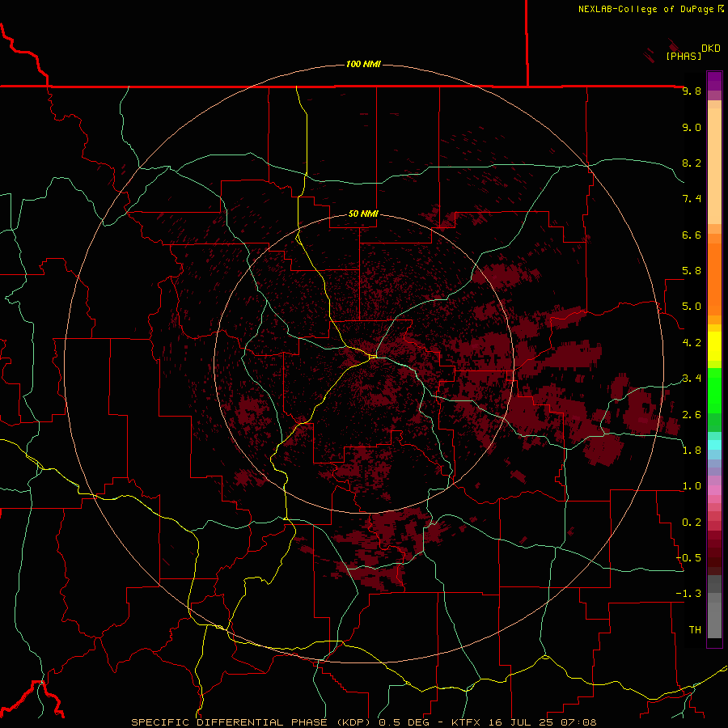The width and height of the screenshot is (728, 728).
Task: Select the DKD label above the legend
Action: tap(711, 49)
